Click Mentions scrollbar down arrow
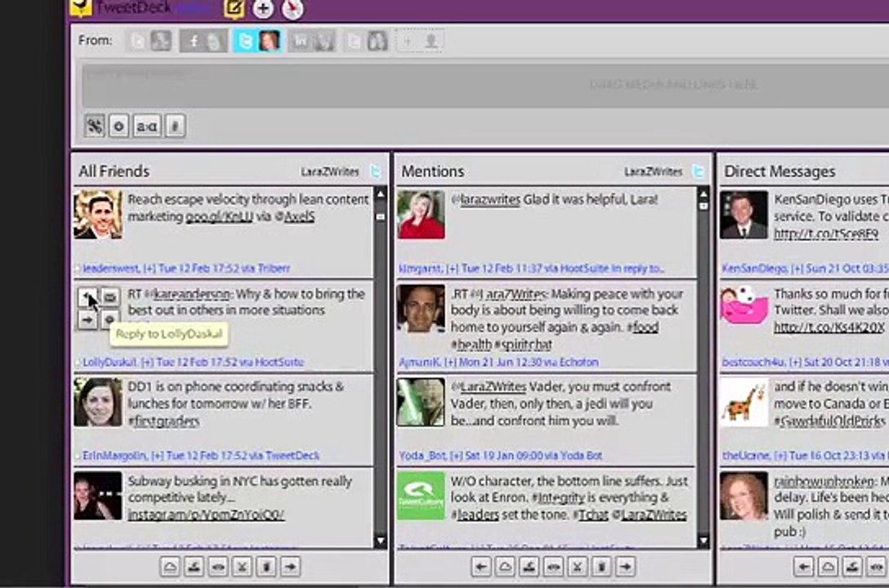 pos(704,541)
